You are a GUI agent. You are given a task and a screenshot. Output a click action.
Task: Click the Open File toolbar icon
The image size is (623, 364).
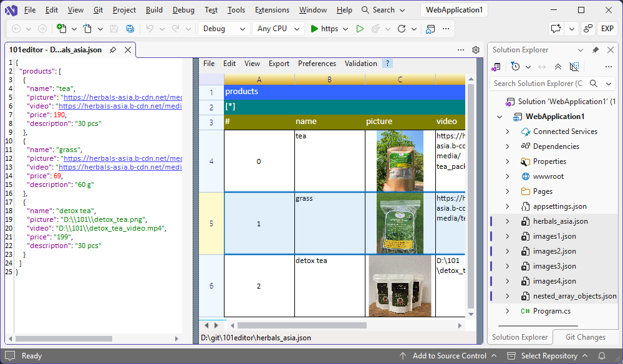click(x=87, y=29)
